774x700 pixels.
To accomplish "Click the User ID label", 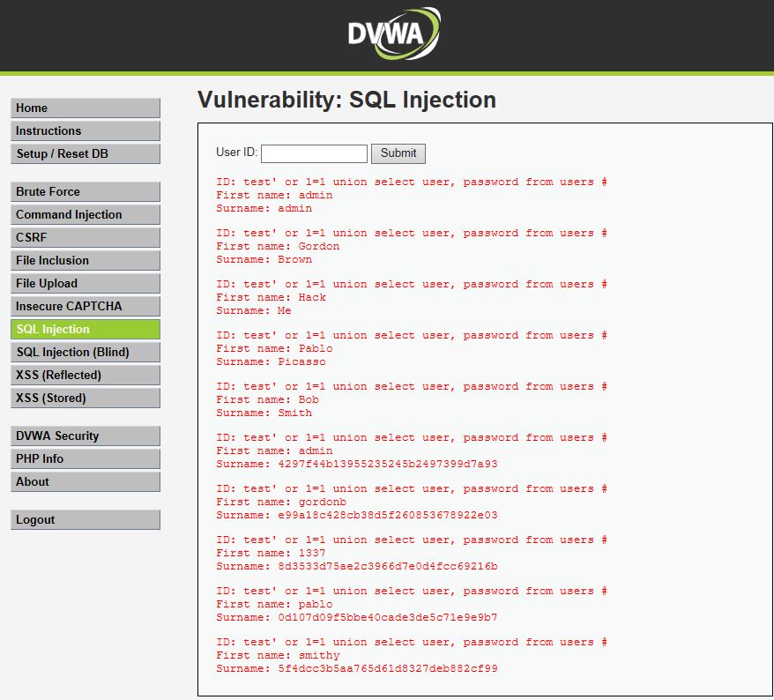I will click(x=236, y=152).
